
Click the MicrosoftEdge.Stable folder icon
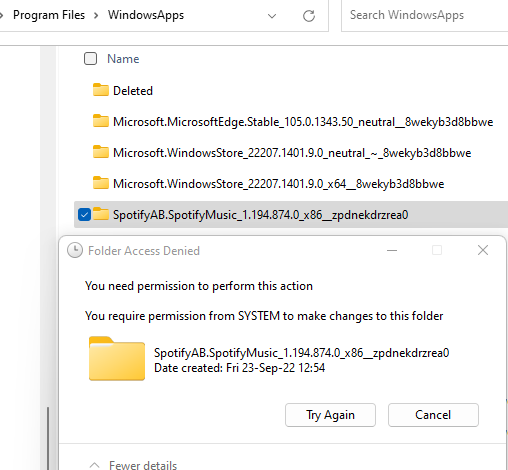[x=100, y=121]
